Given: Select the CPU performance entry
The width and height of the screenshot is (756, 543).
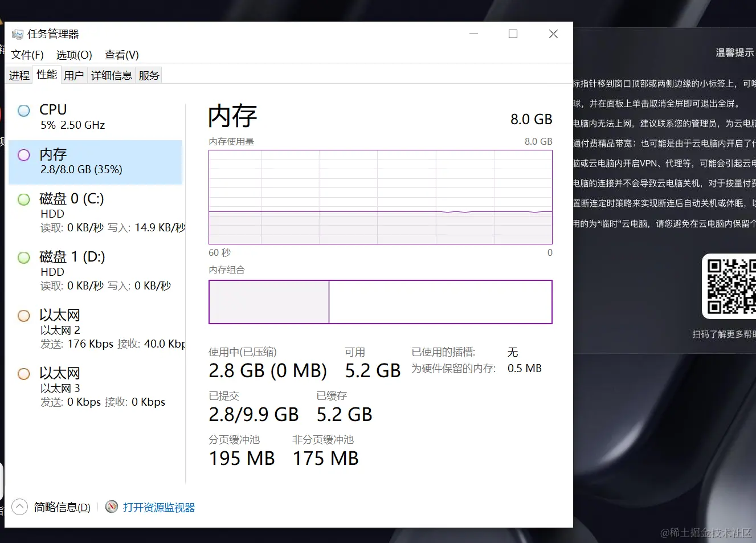Looking at the screenshot, I should tap(96, 117).
